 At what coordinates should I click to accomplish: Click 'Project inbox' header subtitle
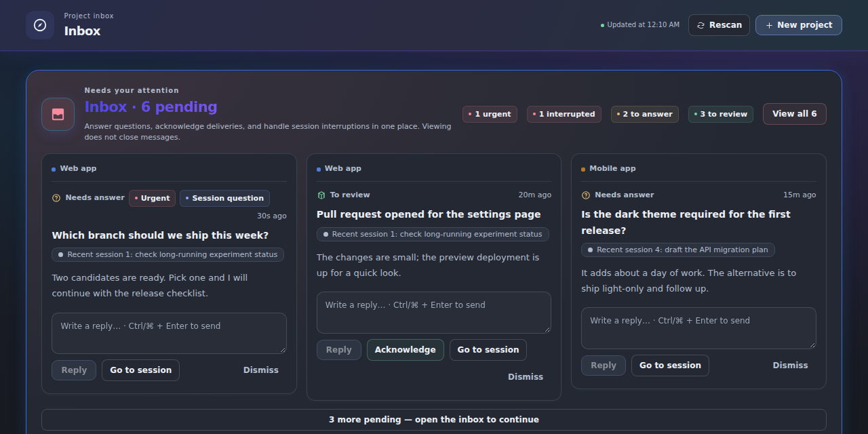(89, 16)
